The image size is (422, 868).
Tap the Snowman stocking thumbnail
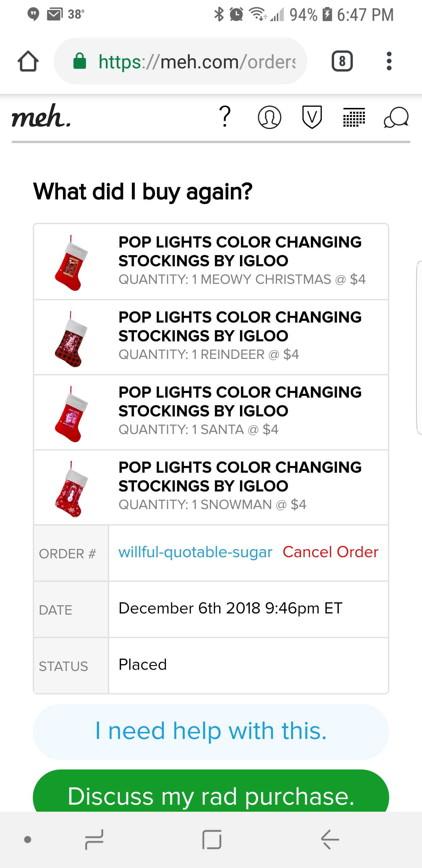[x=71, y=489]
